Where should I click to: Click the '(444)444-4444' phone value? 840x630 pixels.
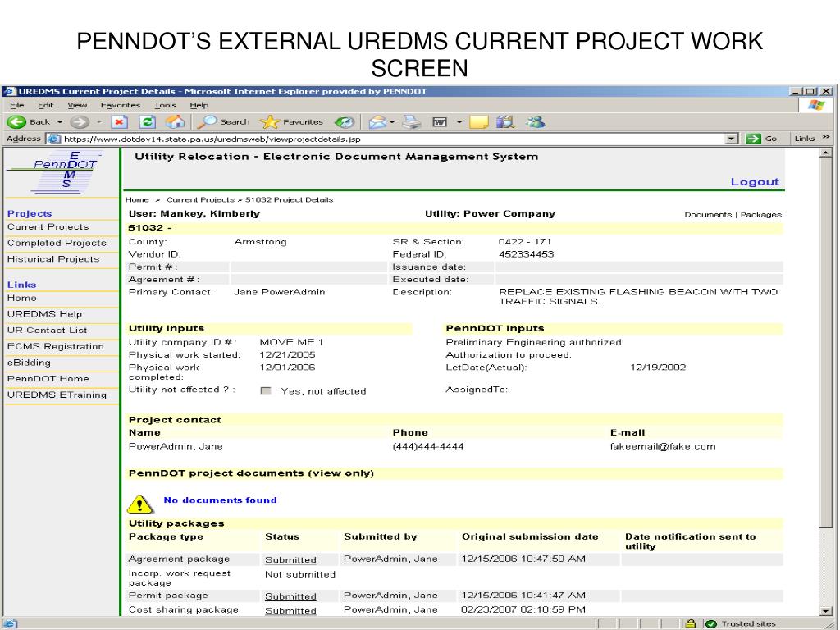(x=428, y=446)
